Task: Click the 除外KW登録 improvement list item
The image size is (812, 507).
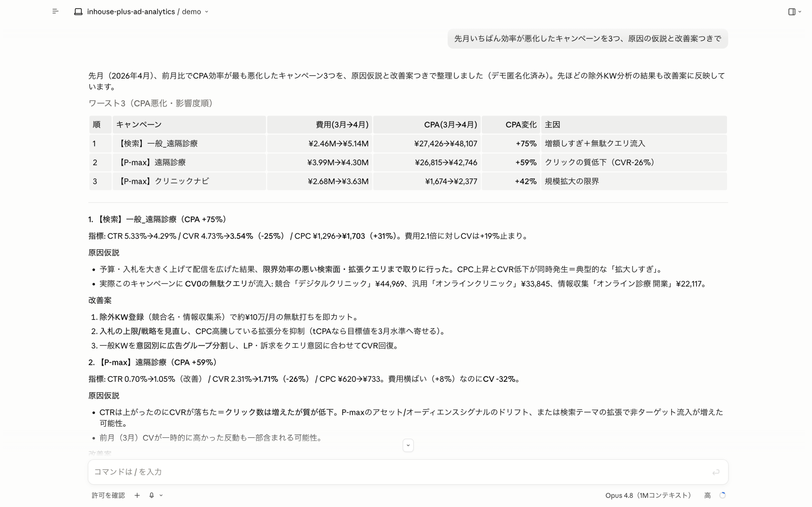Action: click(230, 317)
